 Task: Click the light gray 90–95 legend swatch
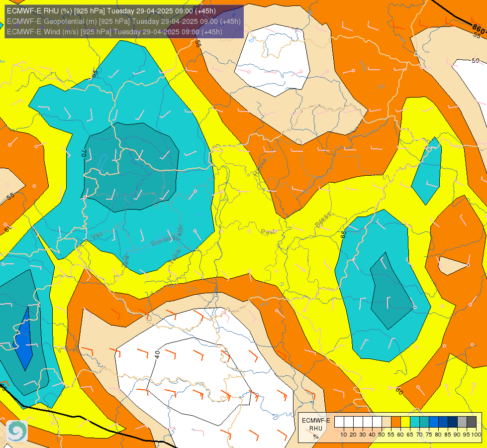(x=462, y=422)
